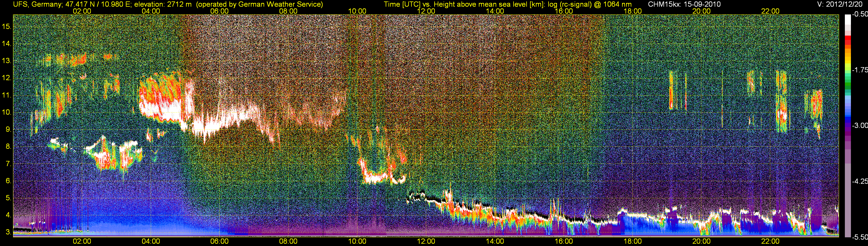Click the '4.' km height axis label
Image resolution: width=868 pixels, height=246 pixels.
point(8,215)
